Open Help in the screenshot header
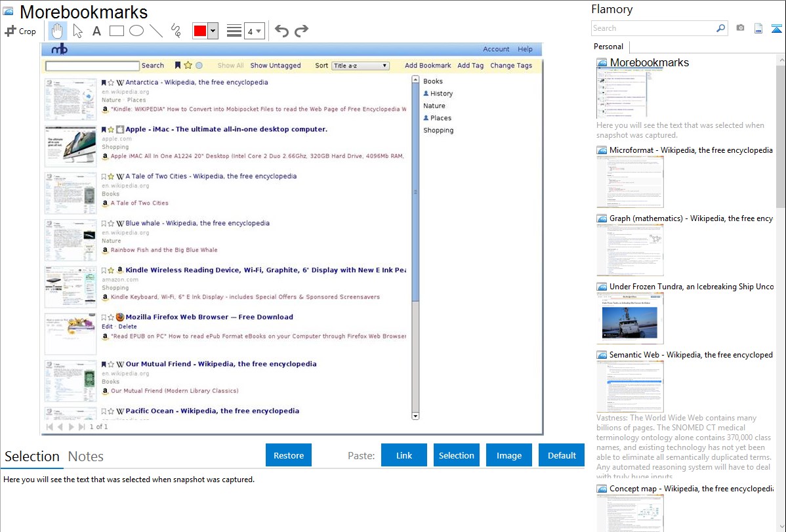This screenshot has width=786, height=532. (525, 49)
